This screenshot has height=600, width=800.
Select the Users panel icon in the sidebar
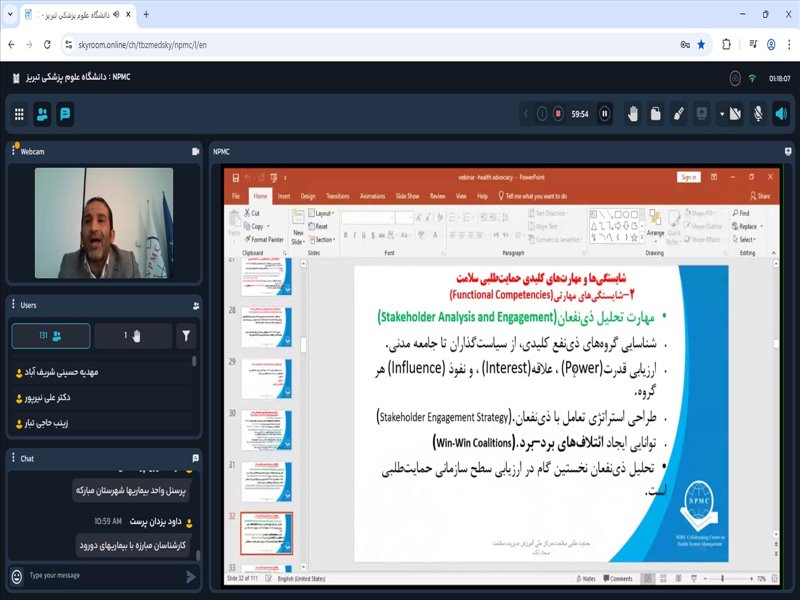pos(41,113)
